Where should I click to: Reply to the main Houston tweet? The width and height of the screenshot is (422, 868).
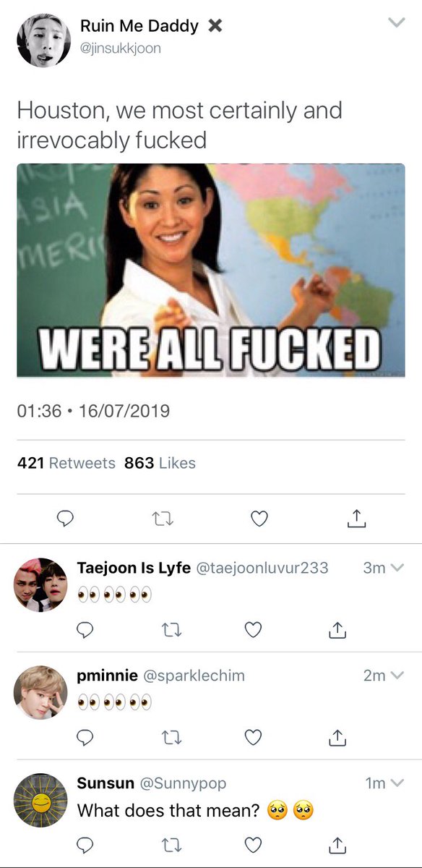pyautogui.click(x=66, y=518)
